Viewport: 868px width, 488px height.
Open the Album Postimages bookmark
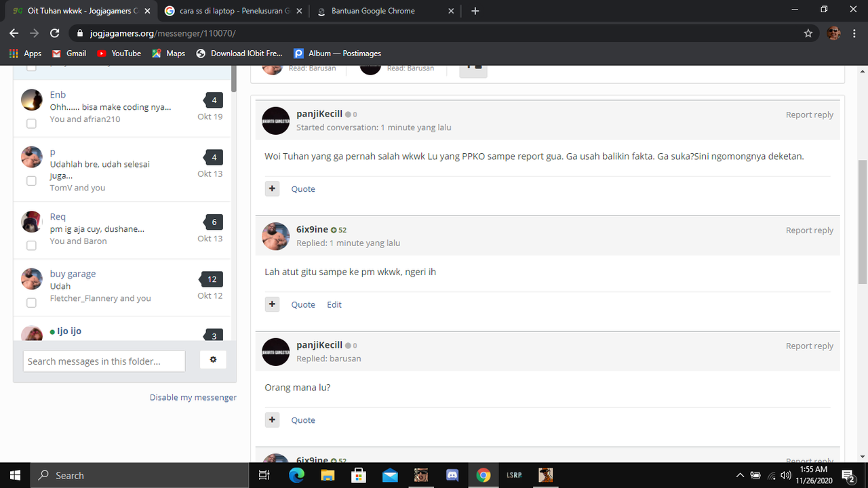pyautogui.click(x=337, y=54)
